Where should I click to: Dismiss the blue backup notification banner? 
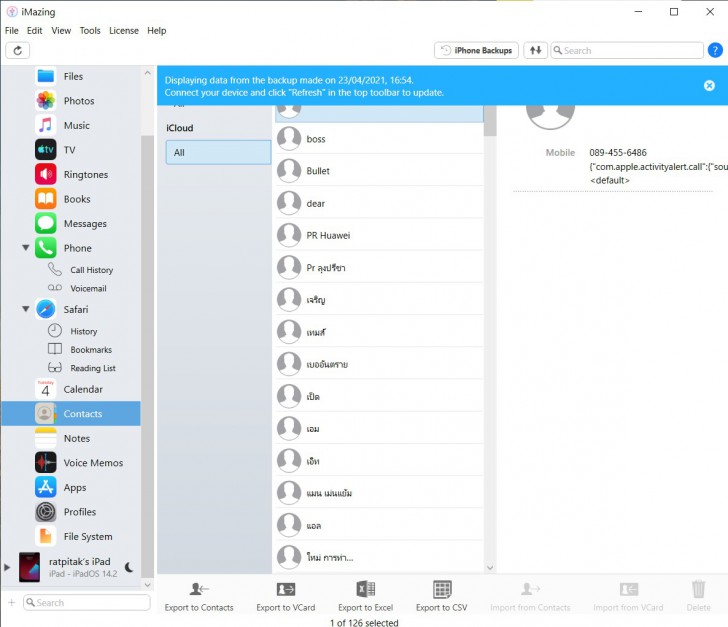click(709, 85)
